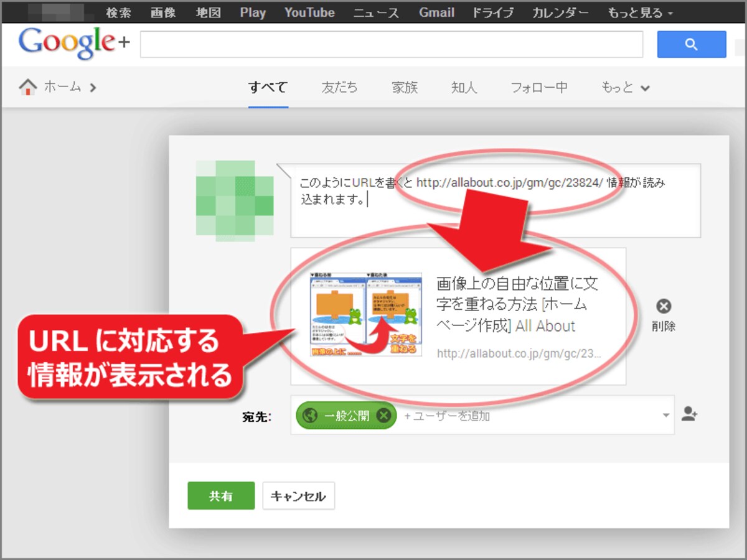
Task: Open ニュース in the top black bar
Action: click(x=376, y=12)
